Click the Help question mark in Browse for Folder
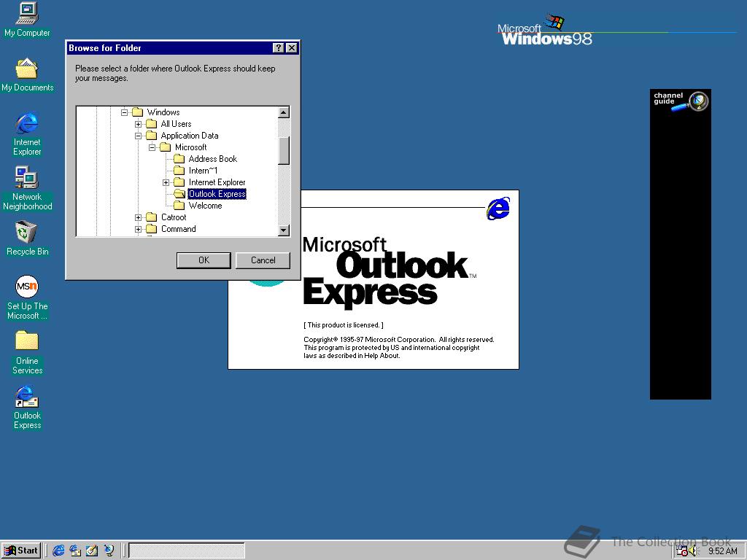This screenshot has height=560, width=747. tap(278, 47)
